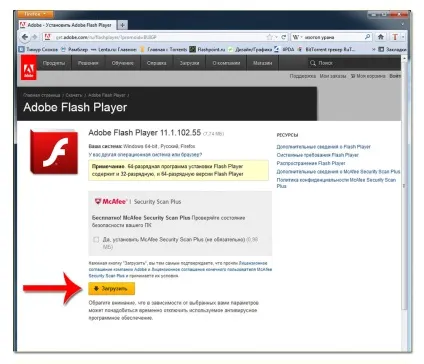Enable the install McAfee Security Scan Plus checkbox
Viewport: 424px width, 364px height.
[96, 239]
